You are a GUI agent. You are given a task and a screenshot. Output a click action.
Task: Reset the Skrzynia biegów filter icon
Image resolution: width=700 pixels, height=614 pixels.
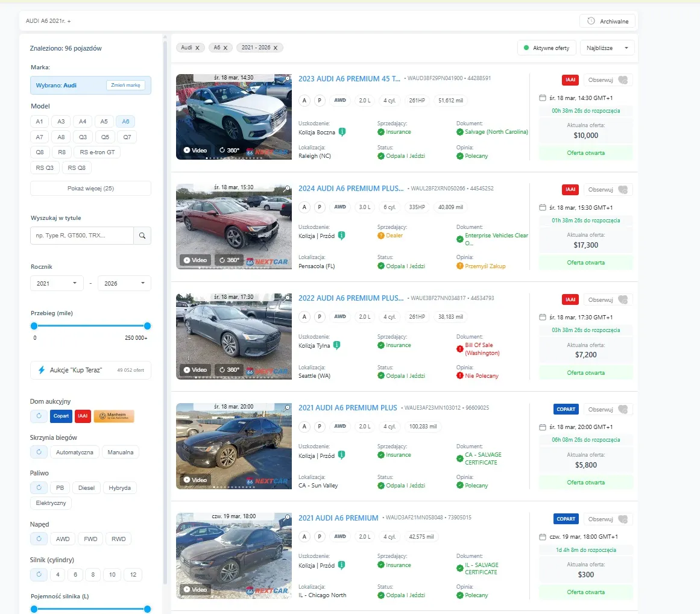pos(39,452)
